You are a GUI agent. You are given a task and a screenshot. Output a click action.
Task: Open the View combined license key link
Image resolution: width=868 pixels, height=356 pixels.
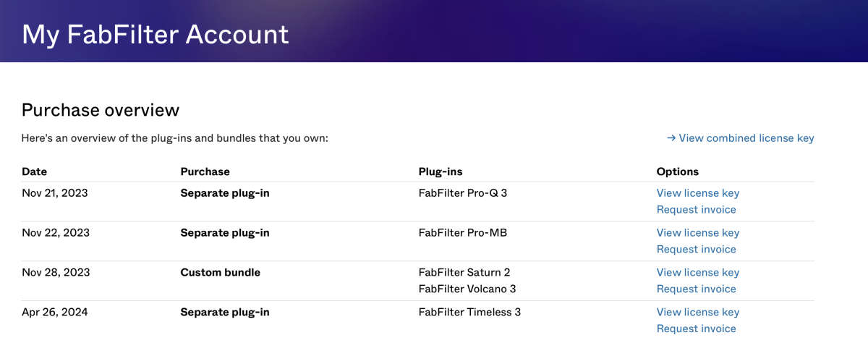coord(740,138)
